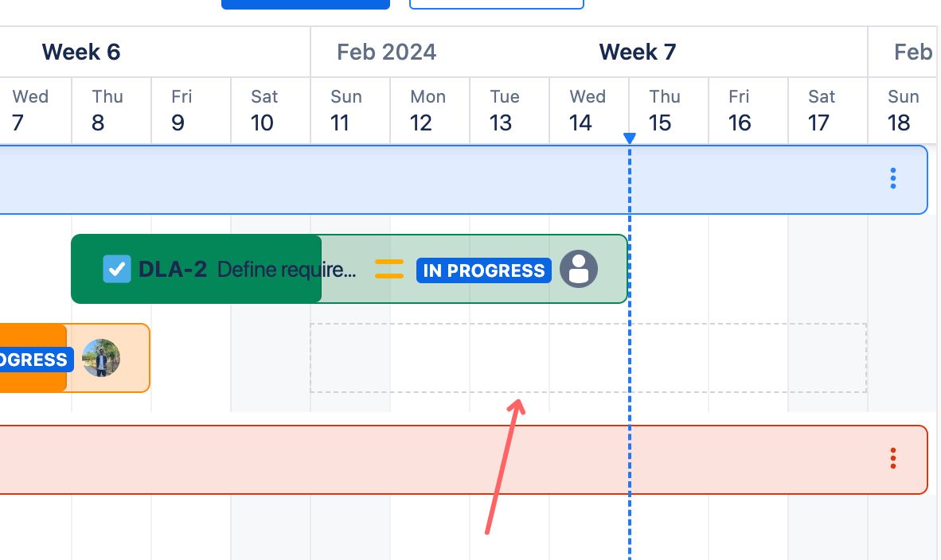The height and width of the screenshot is (560, 941).
Task: Open the kebab menu on the blue epic bar
Action: 892,179
